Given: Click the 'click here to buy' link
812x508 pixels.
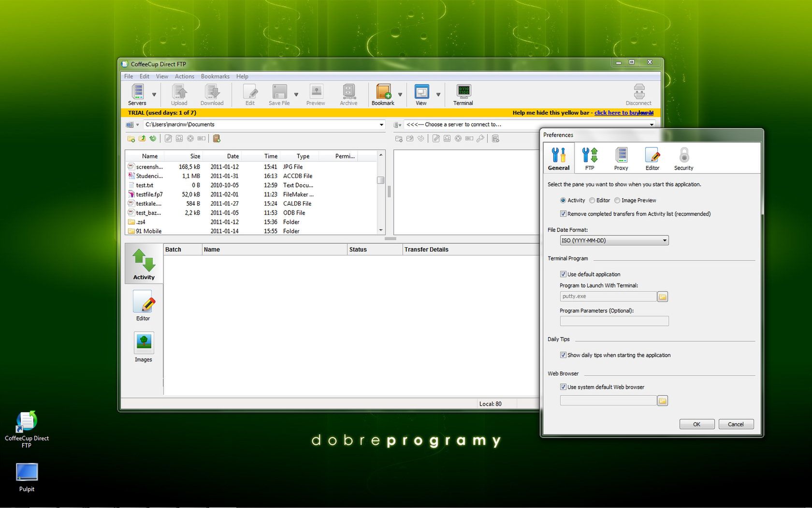Looking at the screenshot, I should point(624,113).
